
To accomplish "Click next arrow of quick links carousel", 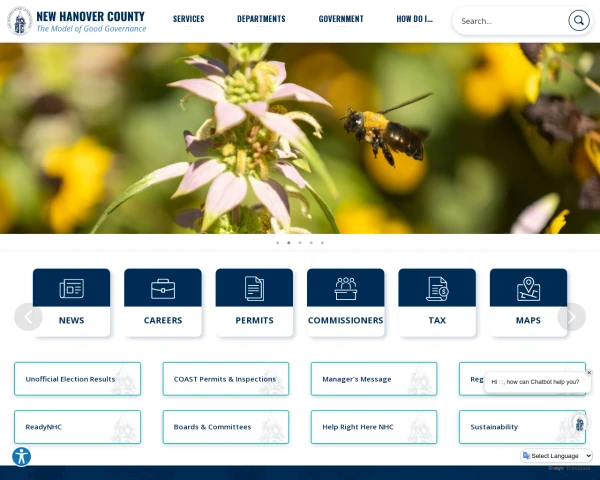I will (x=571, y=317).
